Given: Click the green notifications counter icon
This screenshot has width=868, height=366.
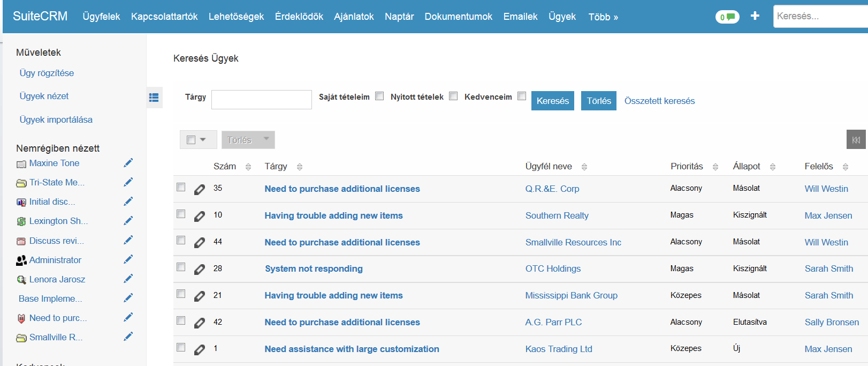Looking at the screenshot, I should pos(727,17).
